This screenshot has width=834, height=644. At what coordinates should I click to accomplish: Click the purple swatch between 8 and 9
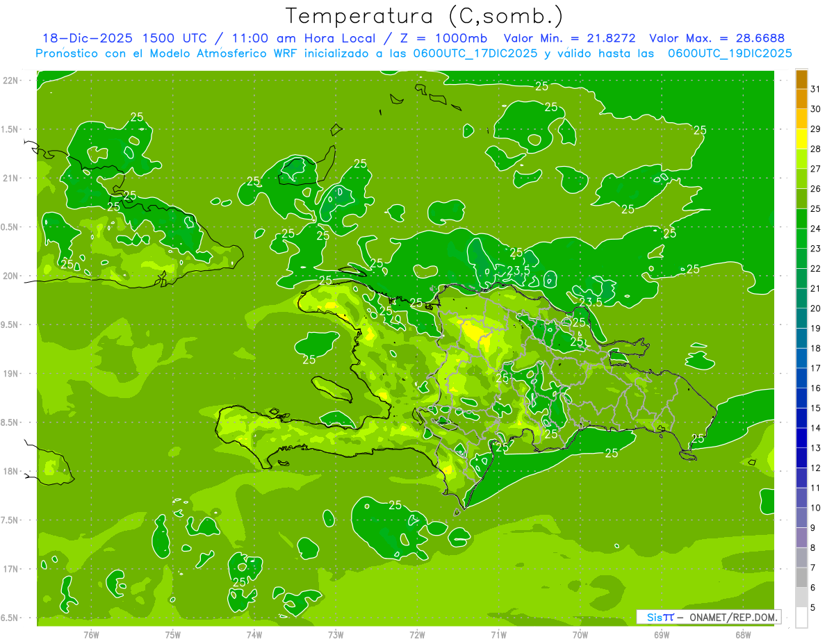(x=801, y=538)
